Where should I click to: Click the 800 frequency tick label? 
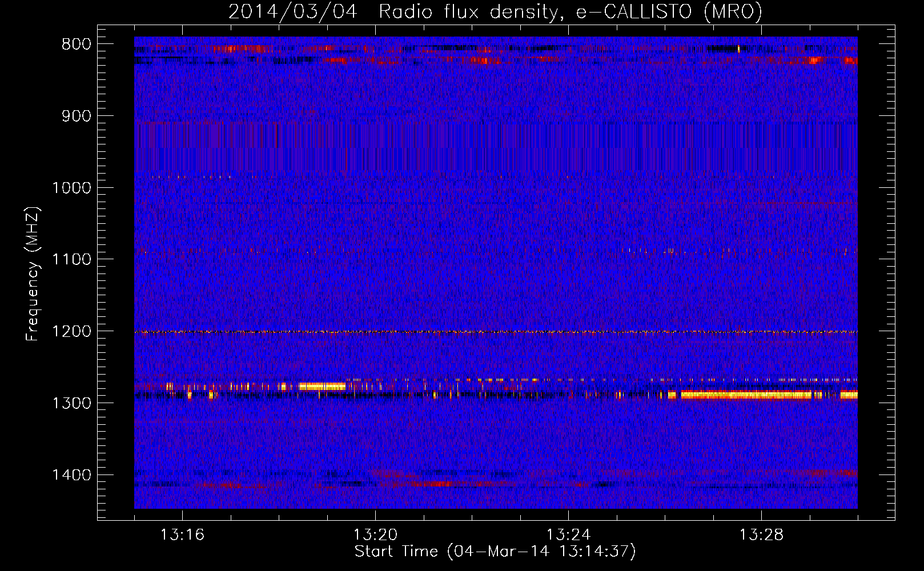(77, 45)
